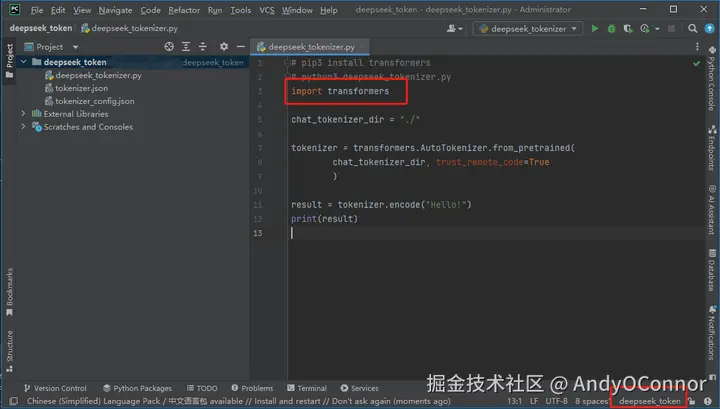Expand External Libraries node
Viewport: 720px width, 409px height.
23,113
